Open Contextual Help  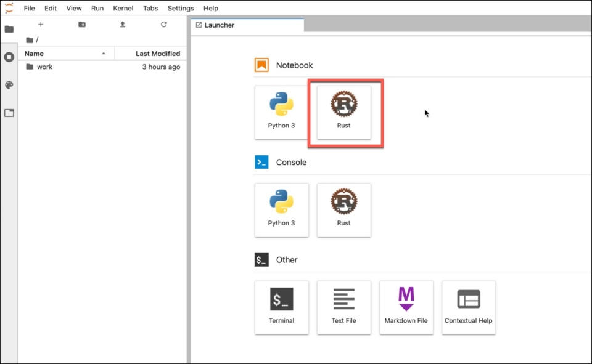point(468,307)
